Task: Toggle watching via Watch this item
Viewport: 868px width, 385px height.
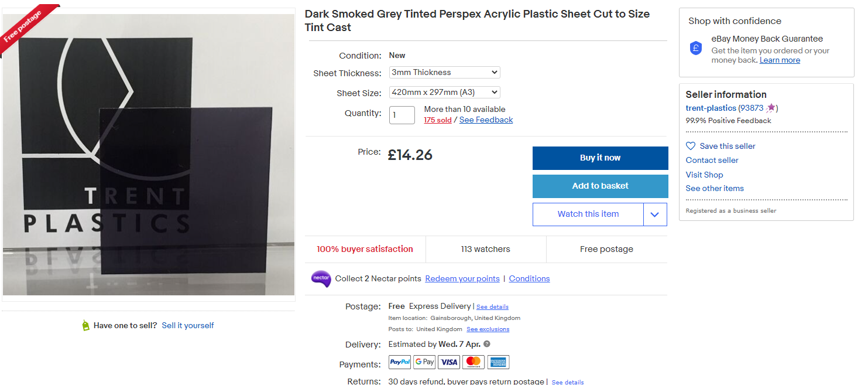Action: pos(588,214)
